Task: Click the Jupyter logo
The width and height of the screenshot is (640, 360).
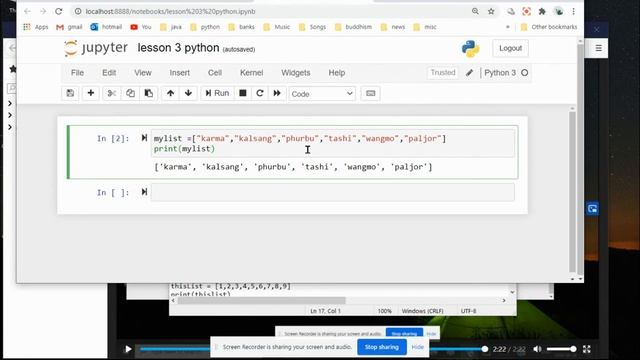Action: coord(96,48)
